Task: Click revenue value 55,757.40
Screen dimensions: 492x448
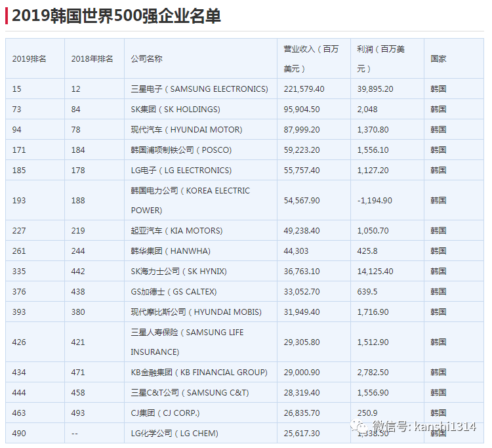Action: [x=302, y=171]
